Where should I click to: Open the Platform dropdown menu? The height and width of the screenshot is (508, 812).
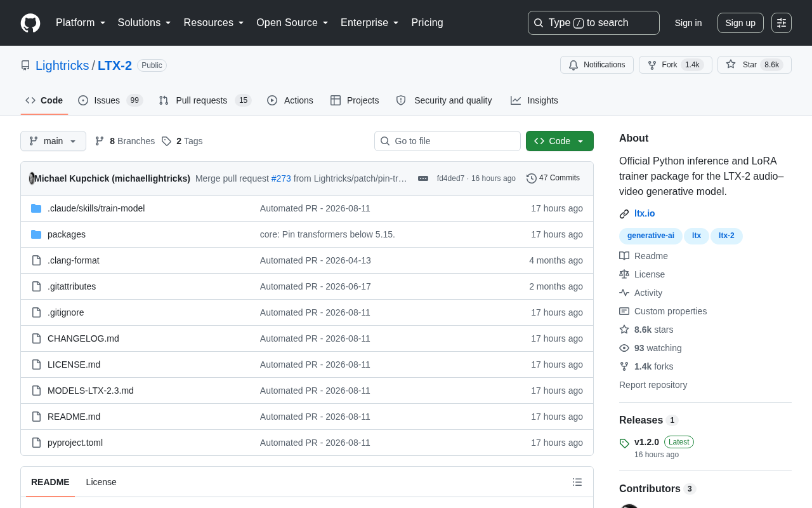[81, 23]
